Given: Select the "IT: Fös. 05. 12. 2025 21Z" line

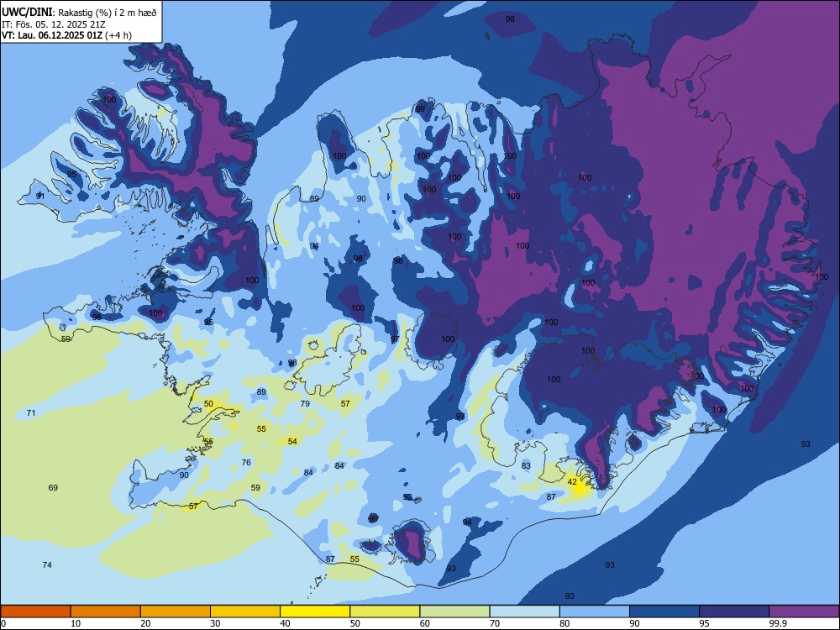Looking at the screenshot, I should [x=53, y=24].
